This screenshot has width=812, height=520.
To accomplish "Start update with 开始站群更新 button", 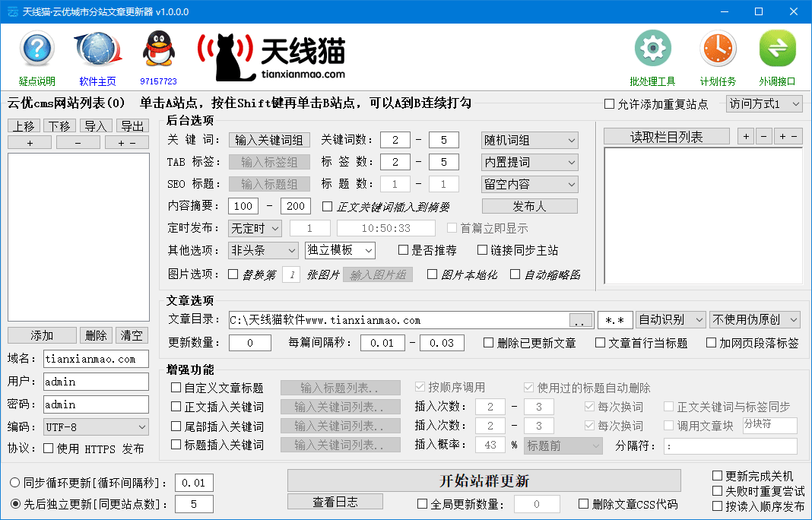I will 484,480.
